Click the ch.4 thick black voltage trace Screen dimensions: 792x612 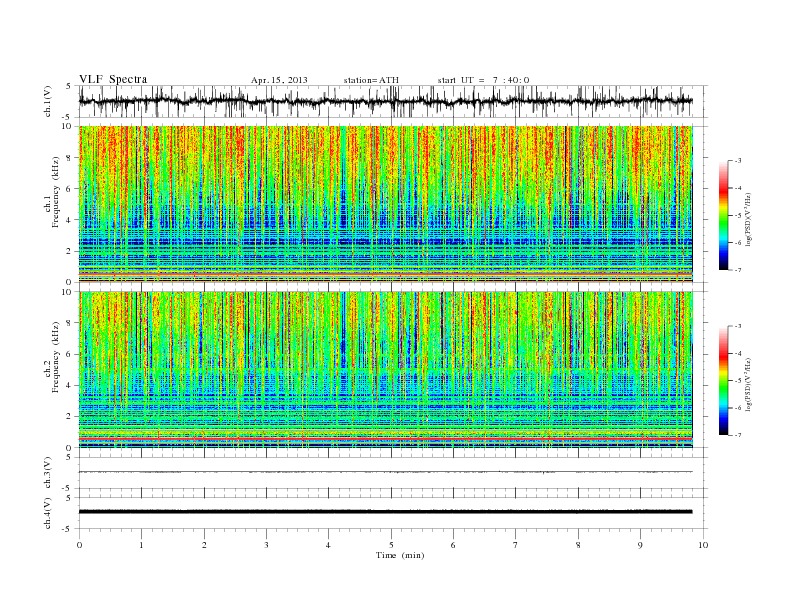tap(385, 512)
